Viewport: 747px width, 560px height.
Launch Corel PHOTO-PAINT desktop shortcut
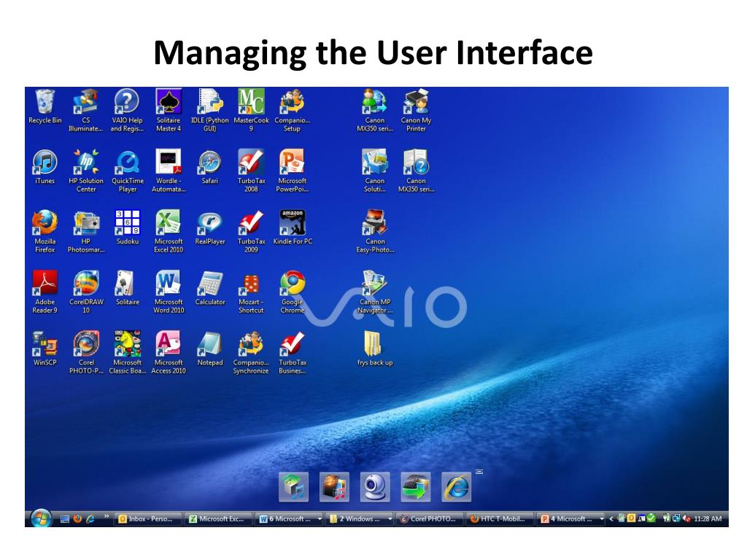(x=86, y=352)
